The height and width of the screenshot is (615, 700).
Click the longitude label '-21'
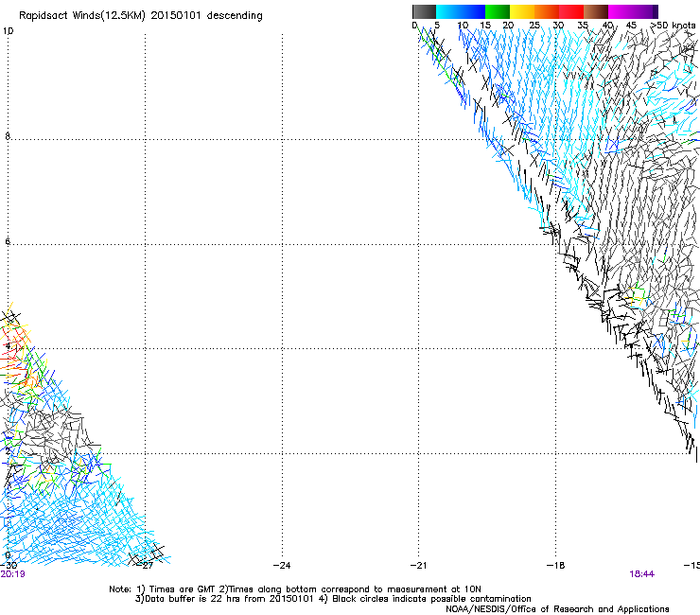418,565
